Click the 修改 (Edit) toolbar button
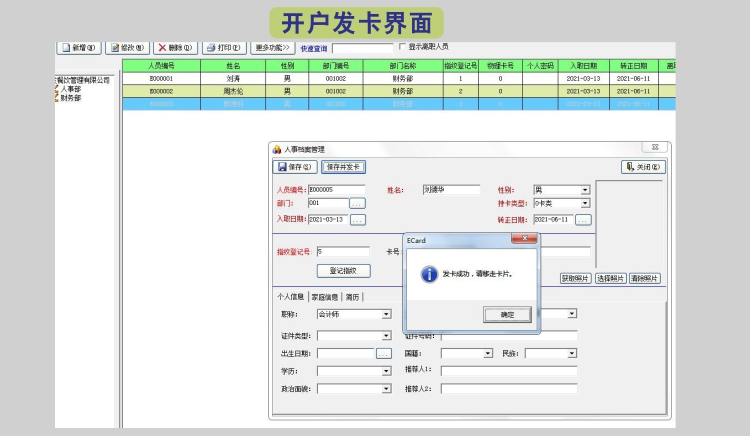Image resolution: width=750 pixels, height=436 pixels. point(127,47)
